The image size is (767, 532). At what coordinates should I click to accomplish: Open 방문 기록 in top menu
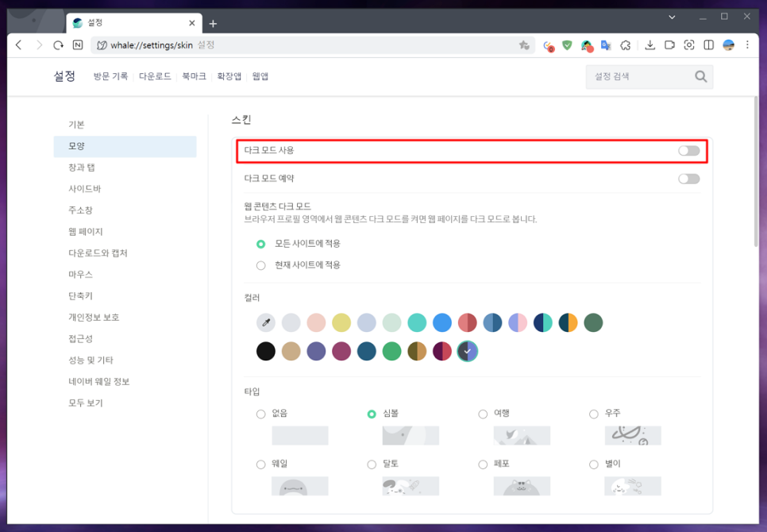pos(110,76)
